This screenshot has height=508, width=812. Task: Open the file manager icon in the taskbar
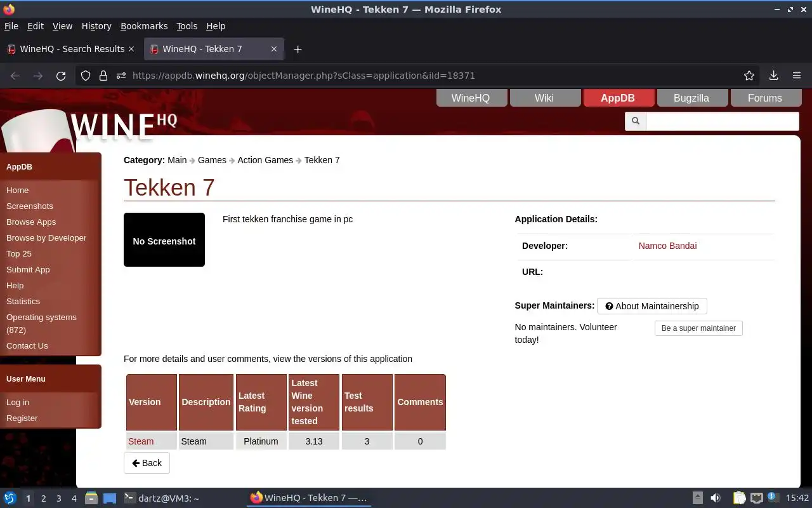click(91, 498)
